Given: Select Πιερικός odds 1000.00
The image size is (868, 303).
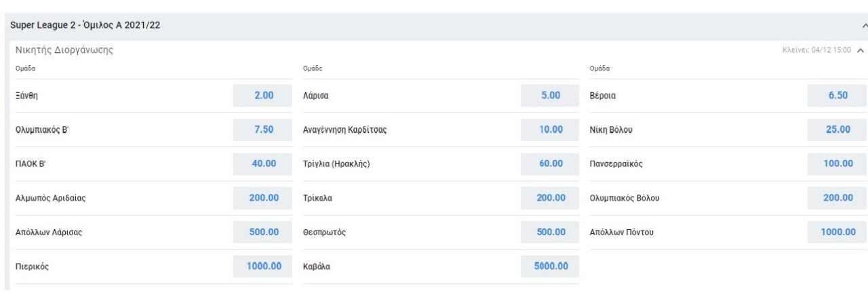Looking at the screenshot, I should pos(263,266).
